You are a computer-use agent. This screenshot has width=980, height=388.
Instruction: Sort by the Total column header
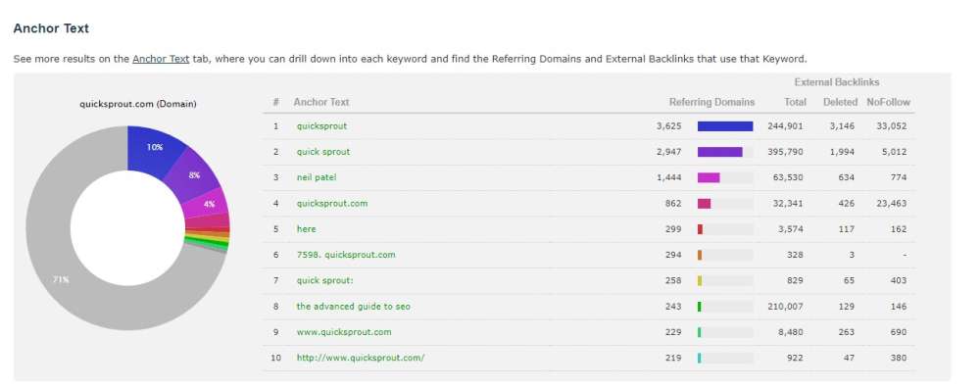(x=795, y=102)
